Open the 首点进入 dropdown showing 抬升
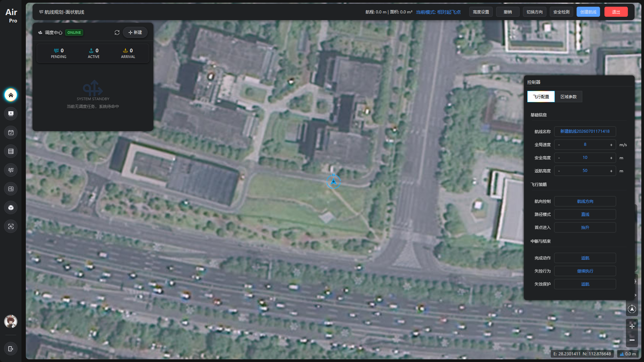This screenshot has width=644, height=362. (585, 228)
